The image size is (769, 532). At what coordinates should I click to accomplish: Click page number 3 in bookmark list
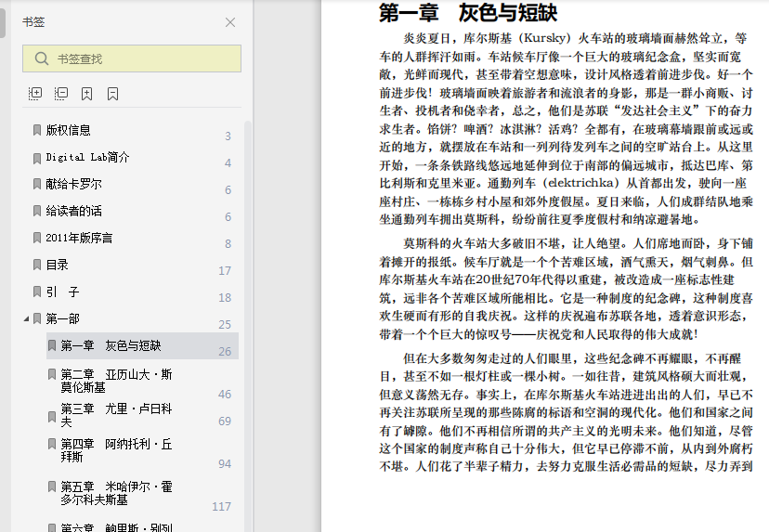point(228,136)
